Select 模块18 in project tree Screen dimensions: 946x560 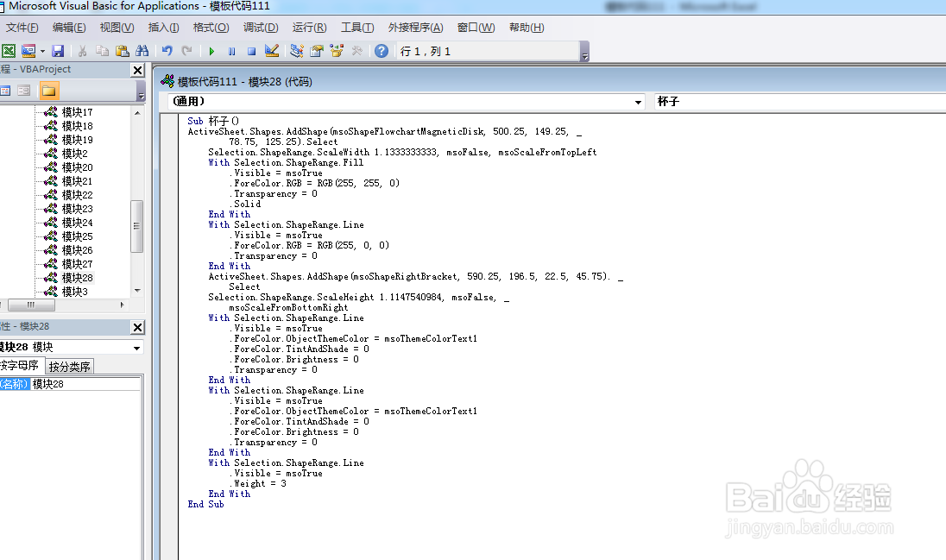77,126
